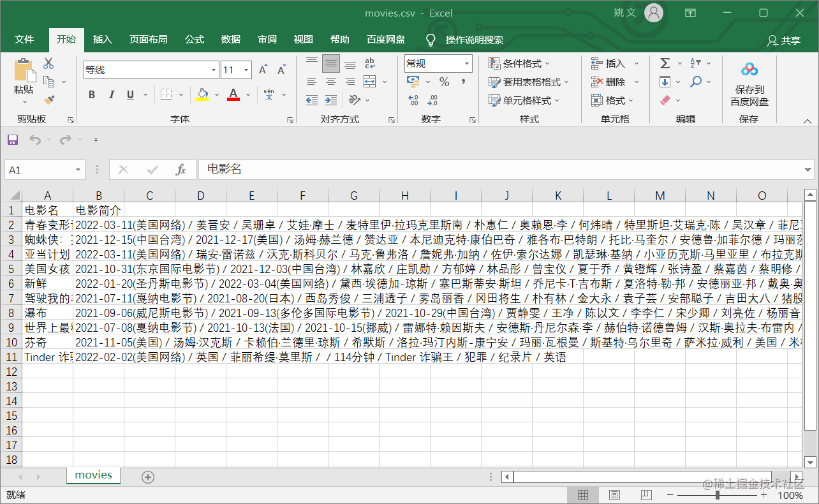Expand the 套用表格格式 menu
819x504 pixels.
point(528,82)
